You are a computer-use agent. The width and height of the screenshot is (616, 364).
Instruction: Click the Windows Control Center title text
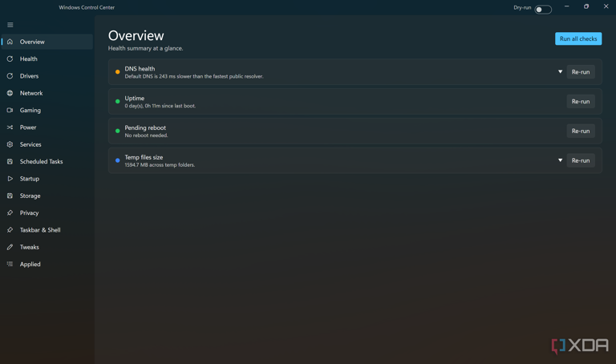point(87,7)
